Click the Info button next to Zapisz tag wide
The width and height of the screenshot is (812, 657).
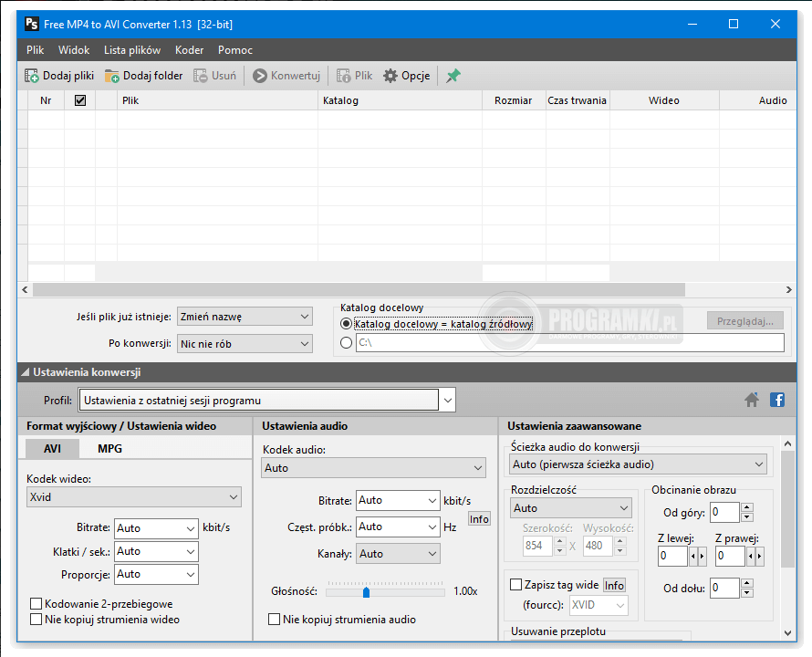pos(614,585)
